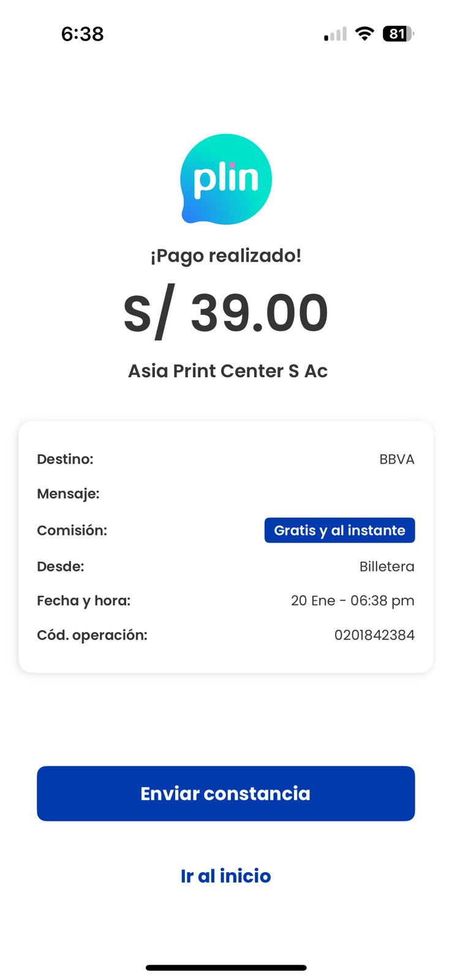This screenshot has height=980, width=452.
Task: Go to home via Ir al inicio
Action: pyautogui.click(x=225, y=876)
